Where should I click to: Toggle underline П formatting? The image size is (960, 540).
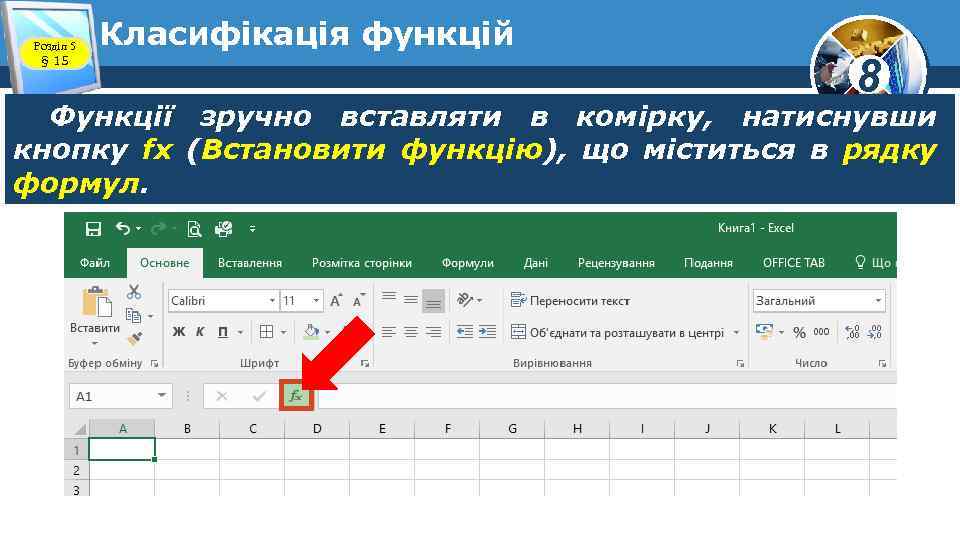click(x=223, y=332)
